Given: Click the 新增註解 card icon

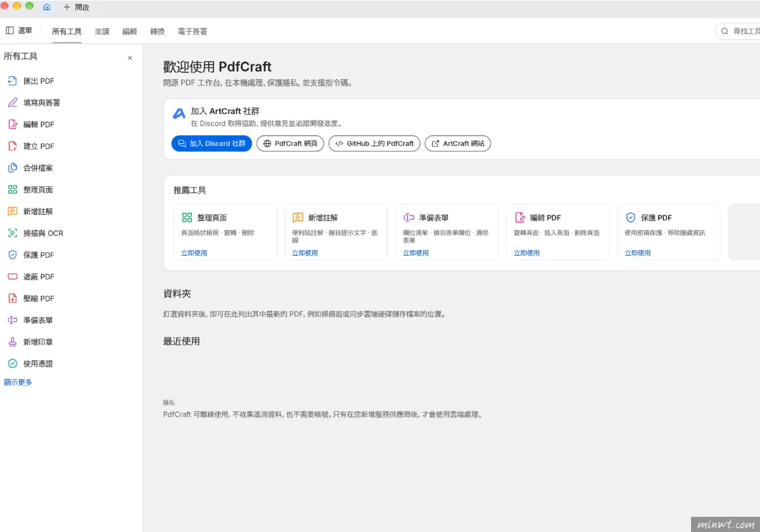Looking at the screenshot, I should (x=298, y=217).
